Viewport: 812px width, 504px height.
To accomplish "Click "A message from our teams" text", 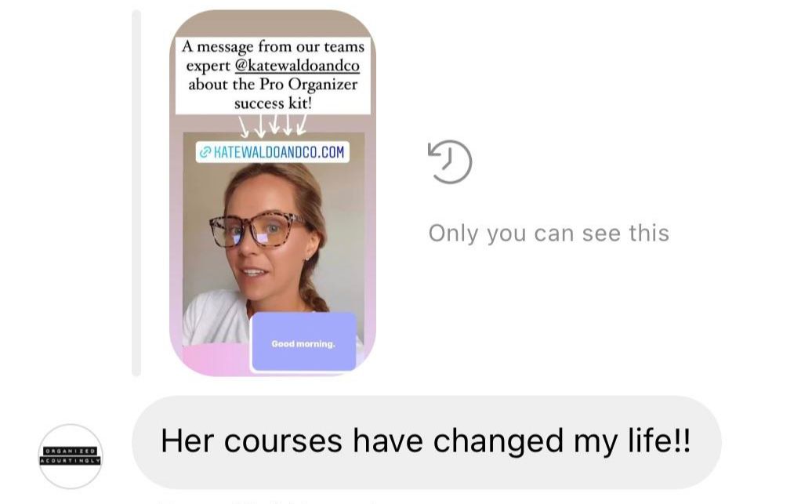I will coord(273,46).
